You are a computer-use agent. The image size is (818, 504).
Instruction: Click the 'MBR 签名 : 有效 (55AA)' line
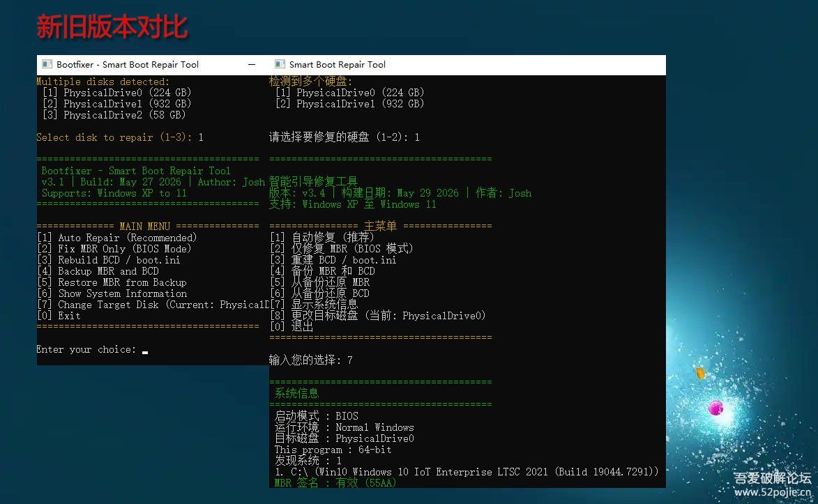(x=335, y=483)
